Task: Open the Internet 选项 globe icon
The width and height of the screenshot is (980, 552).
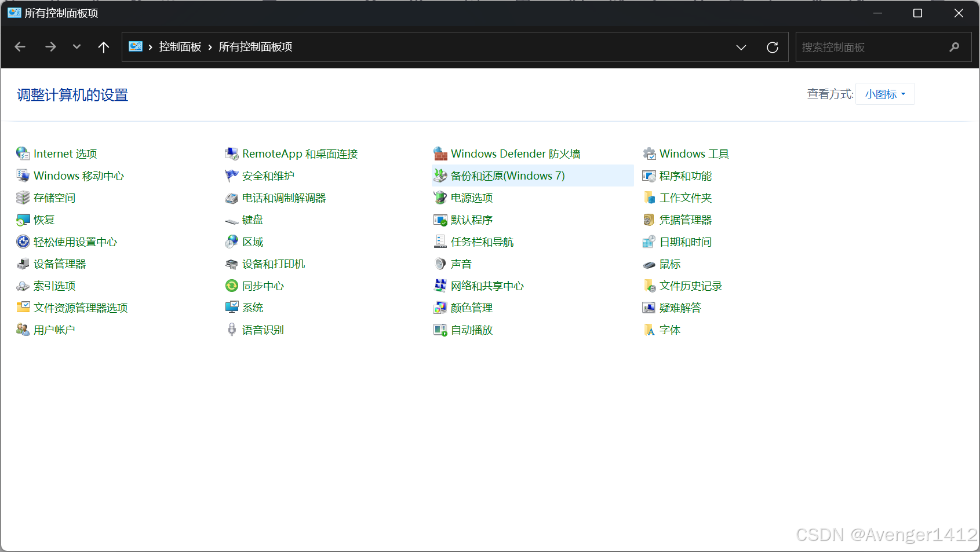Action: coord(23,153)
